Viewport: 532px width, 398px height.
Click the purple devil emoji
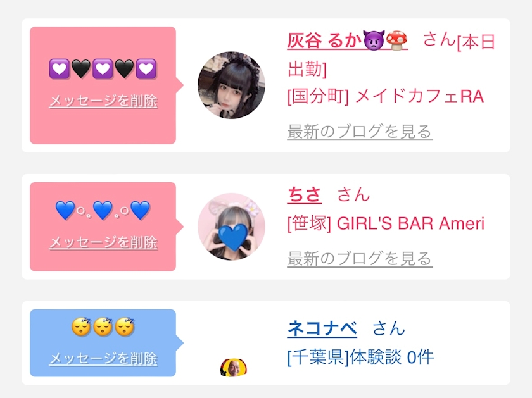tap(374, 40)
